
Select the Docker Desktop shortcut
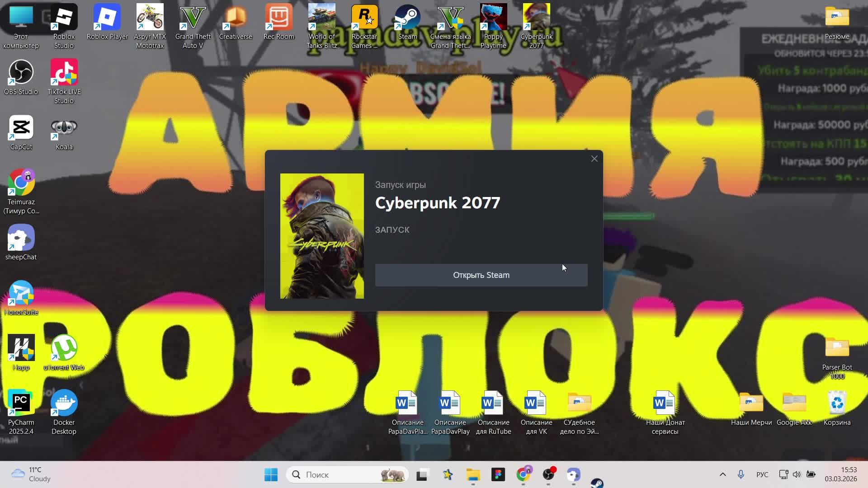click(64, 404)
